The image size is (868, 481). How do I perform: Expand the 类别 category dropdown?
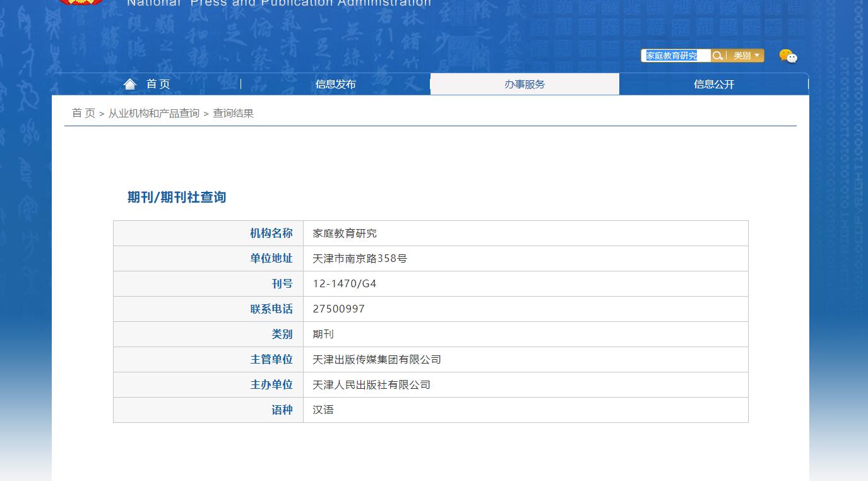click(x=746, y=56)
